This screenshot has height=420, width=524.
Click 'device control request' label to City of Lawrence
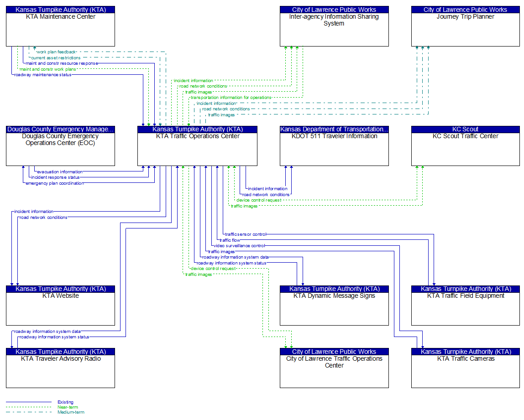pyautogui.click(x=213, y=269)
